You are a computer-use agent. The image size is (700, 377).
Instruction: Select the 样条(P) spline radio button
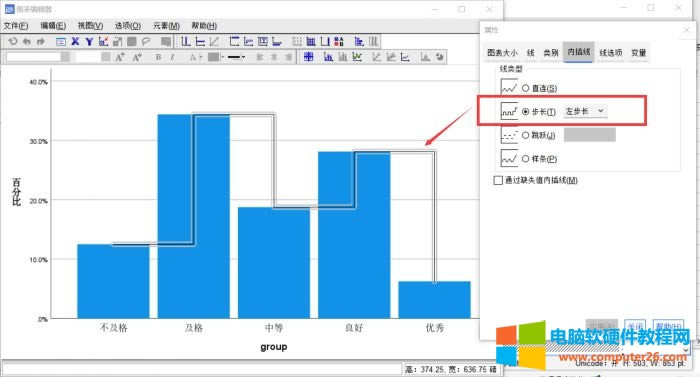coord(525,159)
